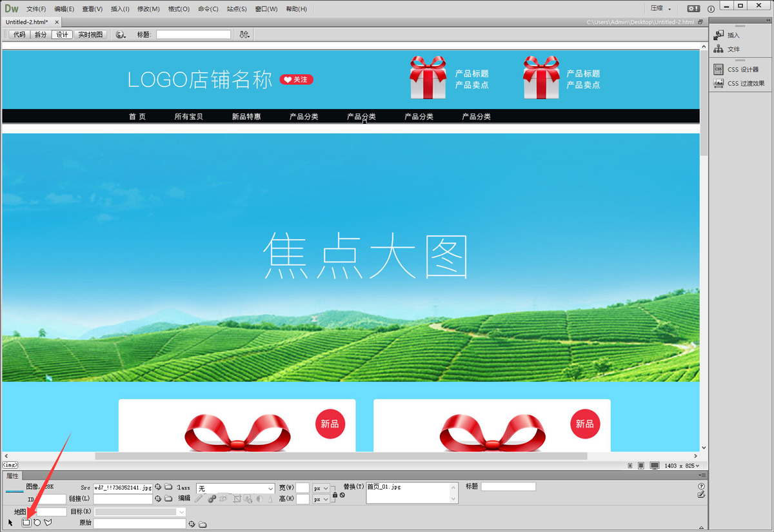Screen dimensions: 774x532
Task: Switch to 设计 view
Action: point(62,35)
